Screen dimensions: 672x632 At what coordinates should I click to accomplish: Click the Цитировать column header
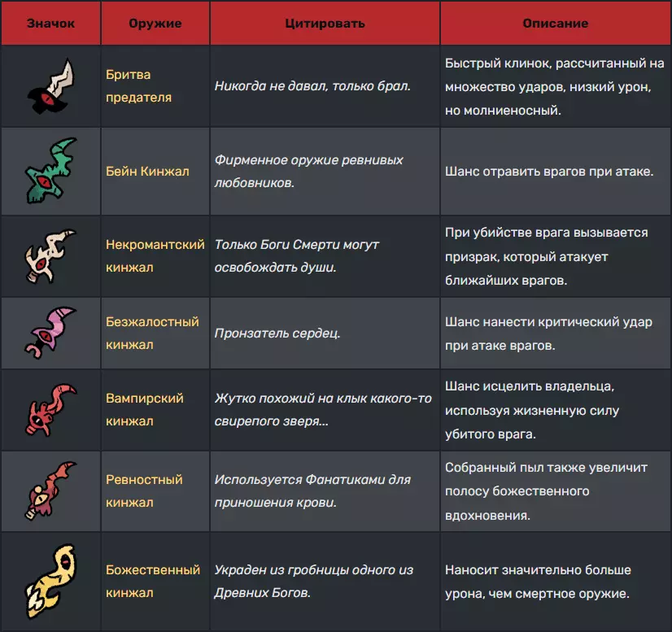click(x=324, y=24)
